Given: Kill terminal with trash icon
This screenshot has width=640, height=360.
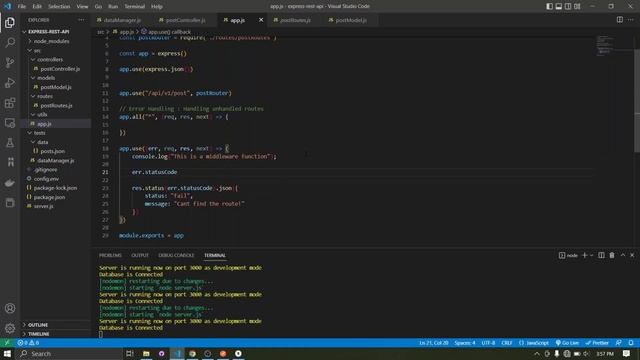Looking at the screenshot, I should pyautogui.click(x=612, y=255).
